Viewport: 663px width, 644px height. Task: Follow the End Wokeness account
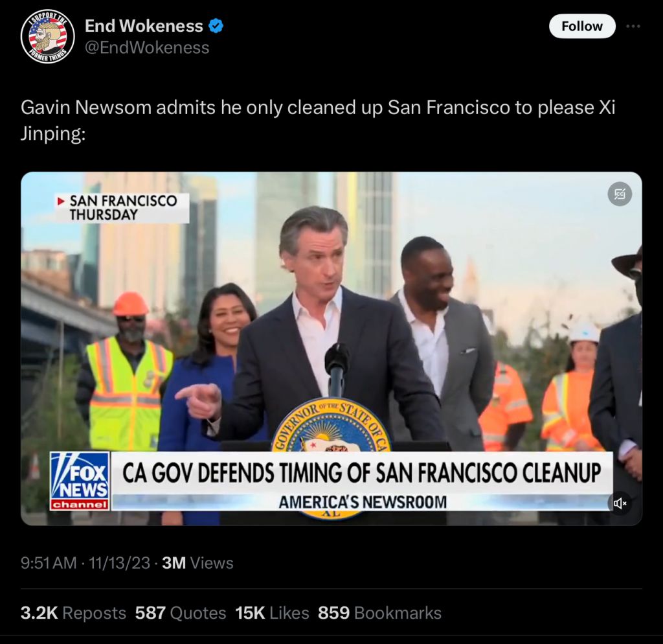(x=582, y=26)
